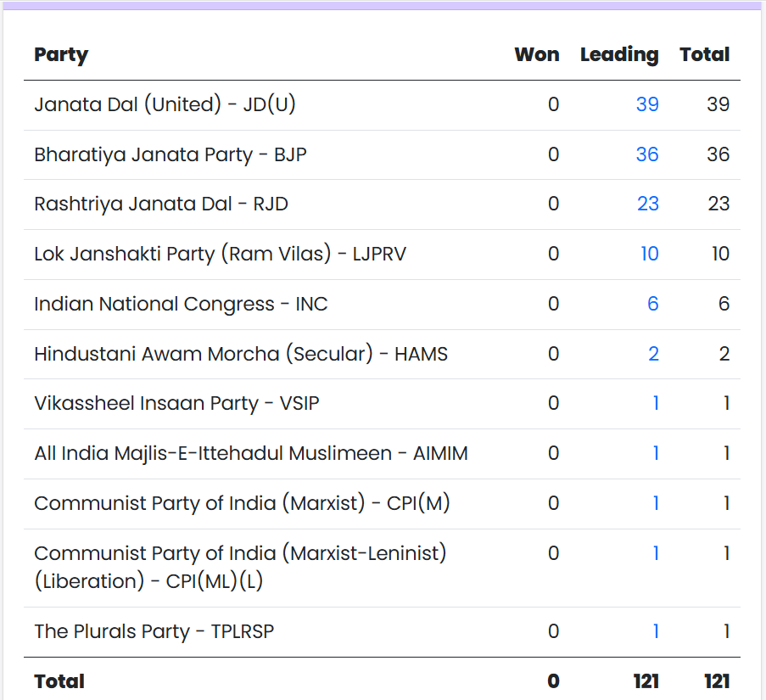This screenshot has width=766, height=700.
Task: Open Vikassheel Insaan Party leading link
Action: 656,403
